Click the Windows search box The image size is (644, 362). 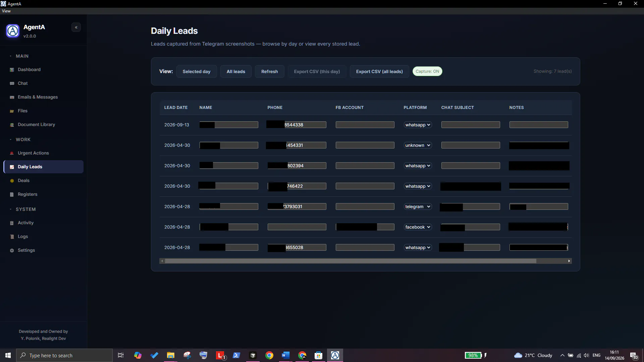pyautogui.click(x=64, y=355)
